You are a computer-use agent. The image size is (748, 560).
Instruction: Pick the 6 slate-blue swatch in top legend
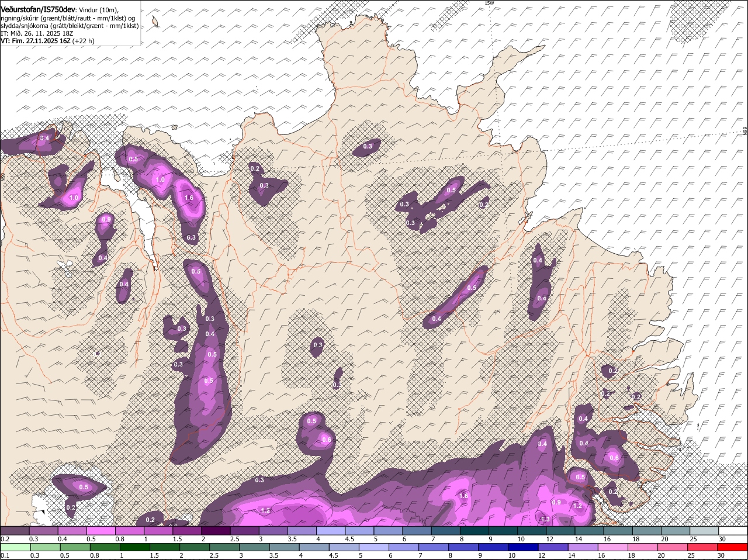pyautogui.click(x=417, y=531)
